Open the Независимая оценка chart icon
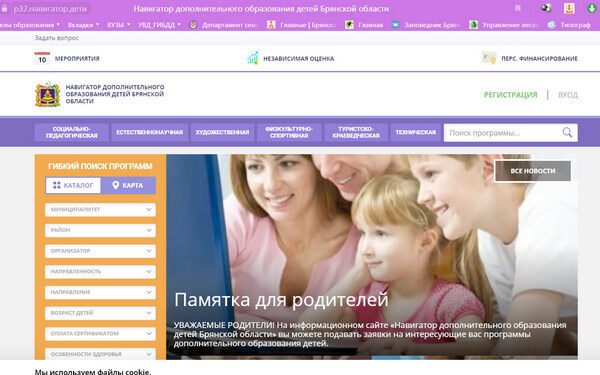The width and height of the screenshot is (600, 375). pos(253,58)
